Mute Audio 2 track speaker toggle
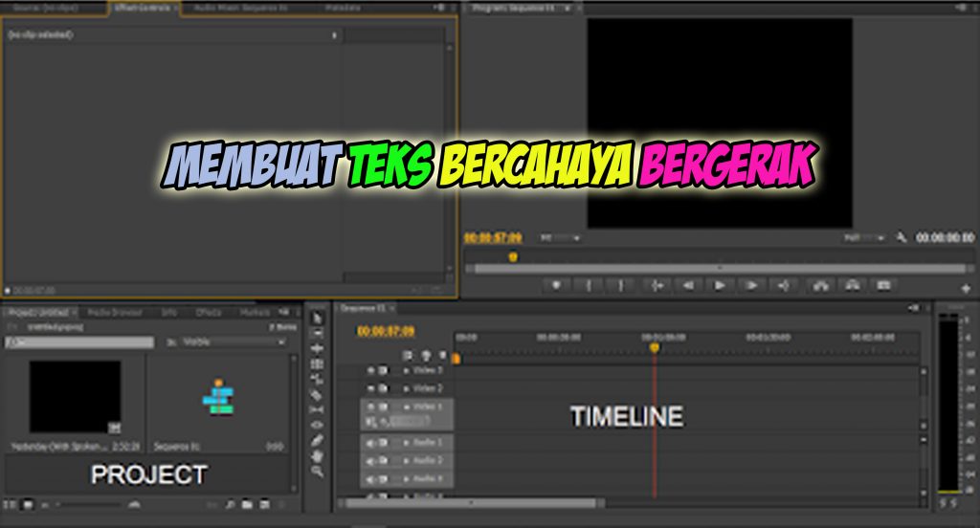The height and width of the screenshot is (528, 980). [370, 460]
